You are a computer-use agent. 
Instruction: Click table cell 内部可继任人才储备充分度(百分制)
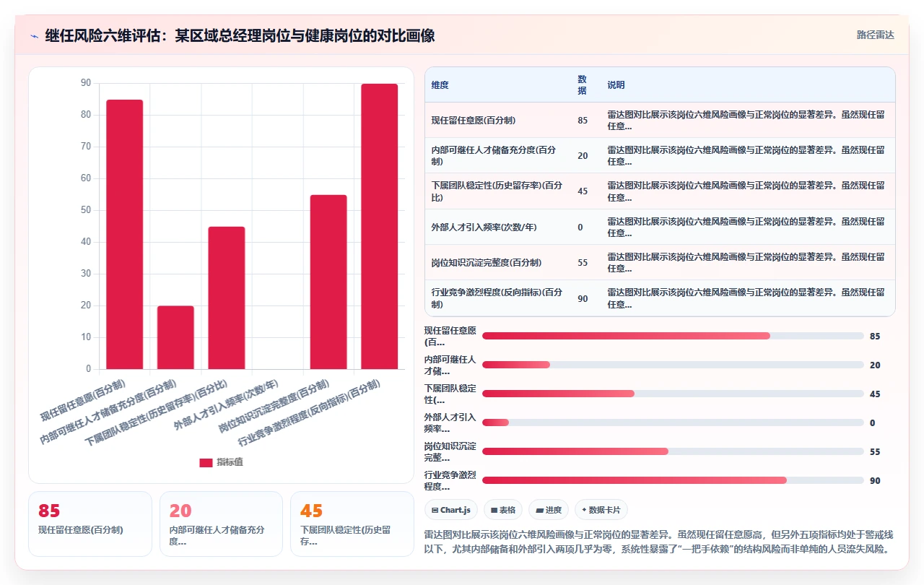tap(498, 156)
